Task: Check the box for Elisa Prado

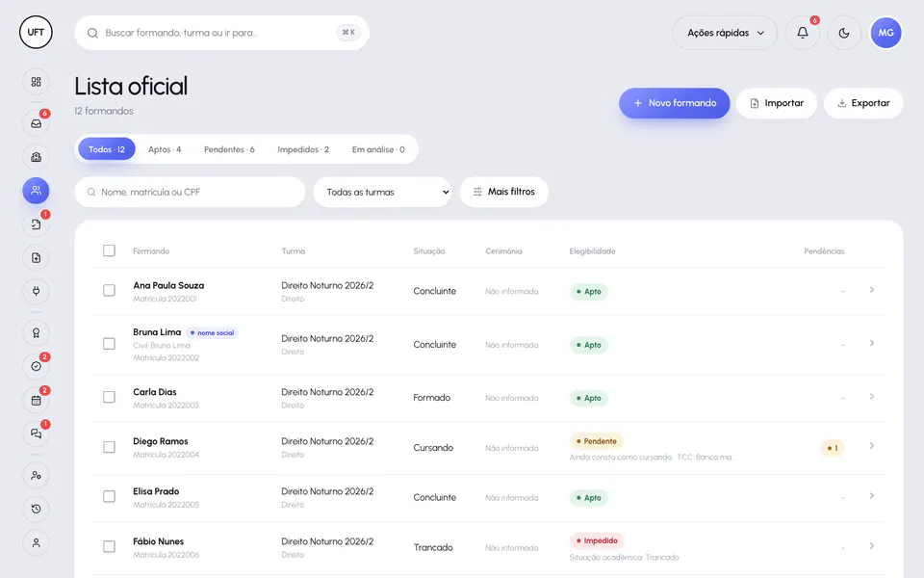Action: pyautogui.click(x=109, y=497)
